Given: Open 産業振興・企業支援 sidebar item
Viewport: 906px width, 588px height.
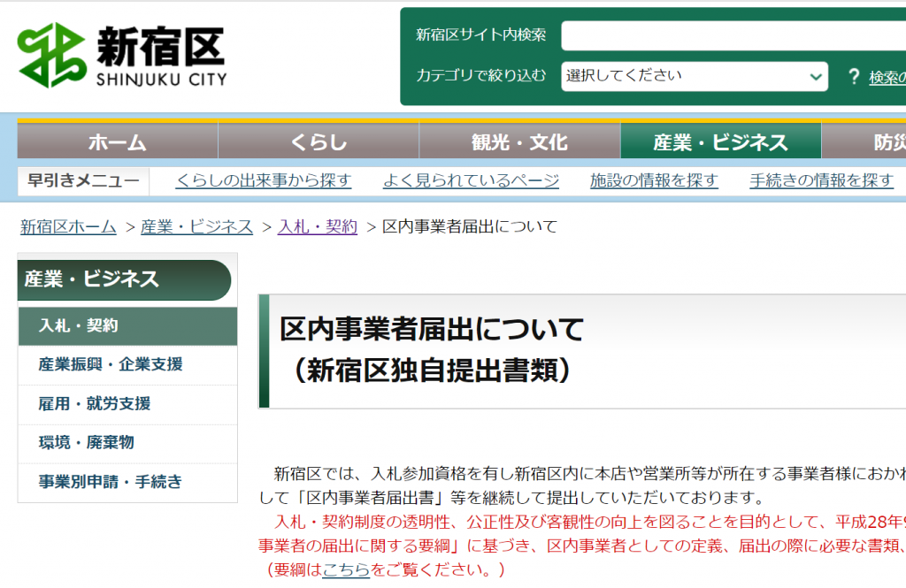Looking at the screenshot, I should pyautogui.click(x=111, y=365).
